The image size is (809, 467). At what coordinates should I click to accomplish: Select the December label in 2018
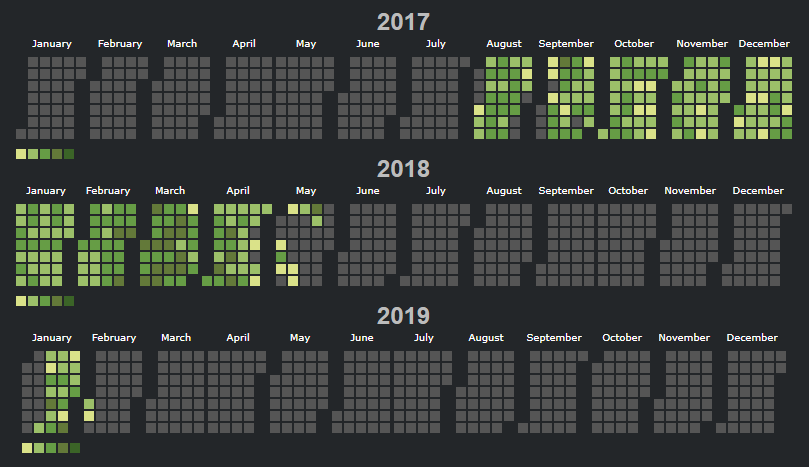pos(758,191)
